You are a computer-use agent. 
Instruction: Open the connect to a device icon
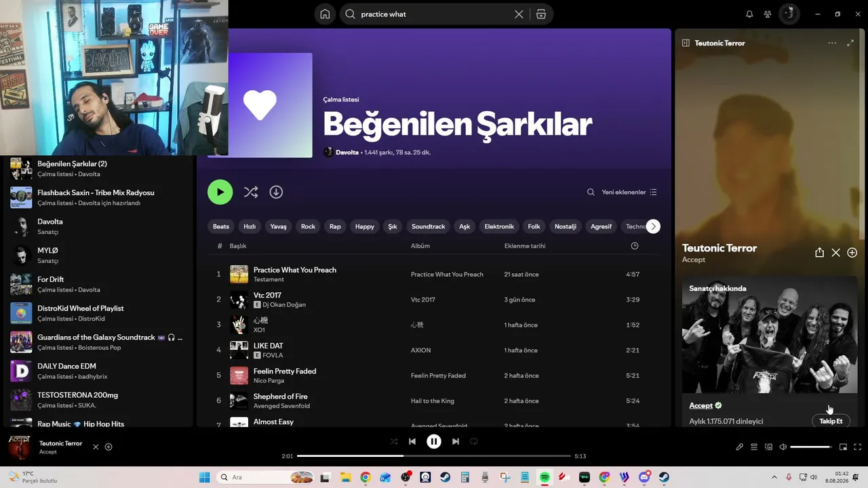[769, 447]
